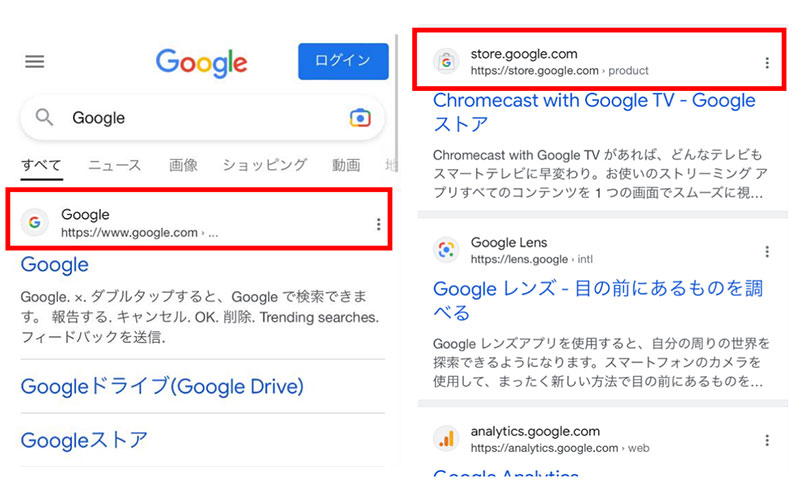The height and width of the screenshot is (497, 800).
Task: Click the magnifying glass search icon
Action: pos(44,117)
